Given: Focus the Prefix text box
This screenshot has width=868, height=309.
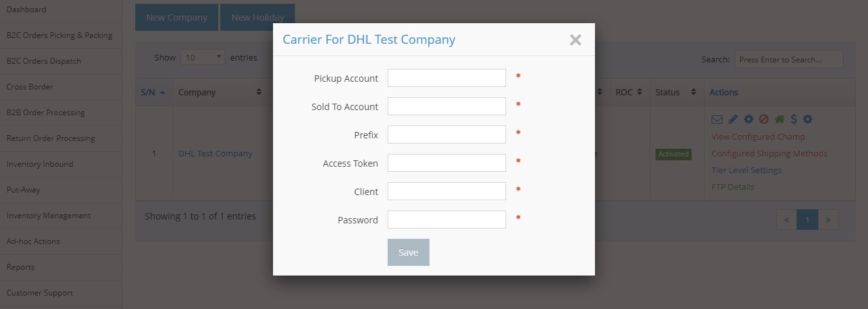Looking at the screenshot, I should pyautogui.click(x=447, y=135).
